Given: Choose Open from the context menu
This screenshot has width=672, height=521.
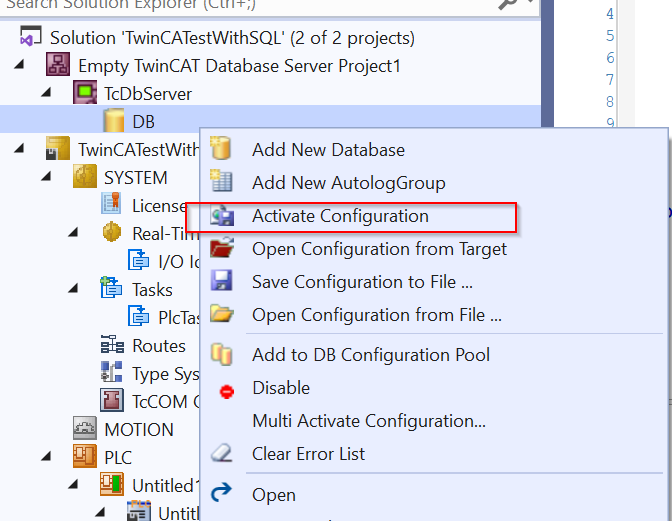Looking at the screenshot, I should 434,494.
